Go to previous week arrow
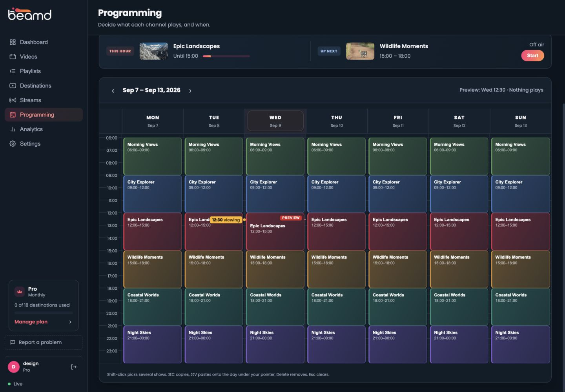Image resolution: width=565 pixels, height=392 pixels. [113, 91]
